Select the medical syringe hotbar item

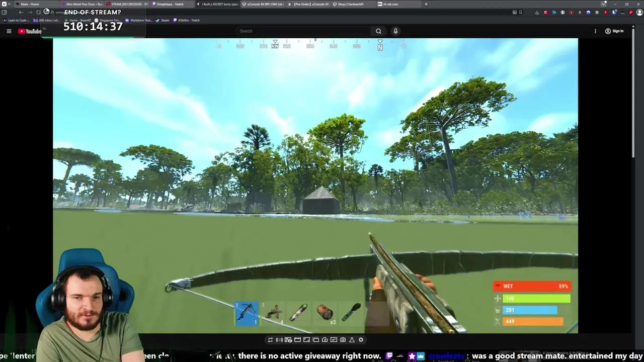coord(299,313)
